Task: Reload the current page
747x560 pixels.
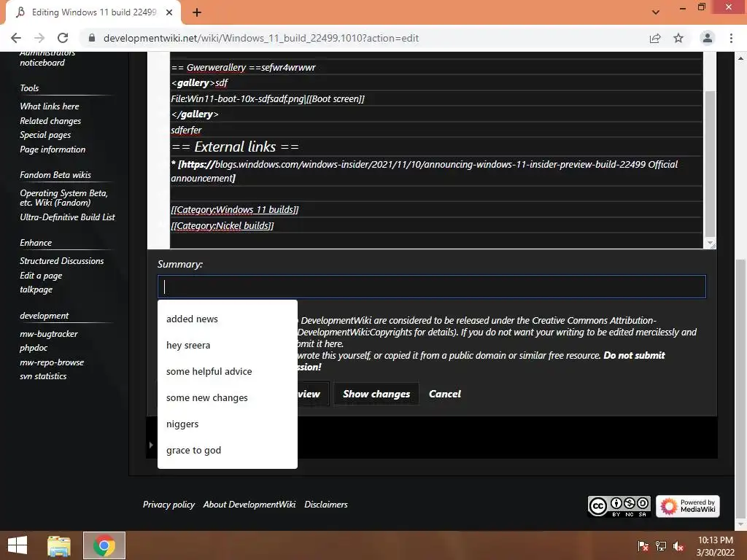Action: [x=63, y=38]
